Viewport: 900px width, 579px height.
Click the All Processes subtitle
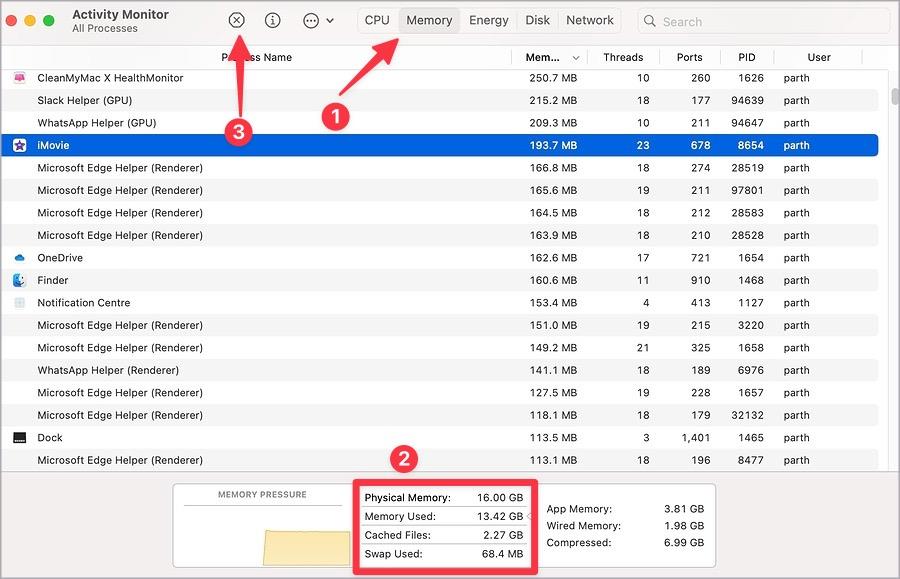(x=104, y=28)
